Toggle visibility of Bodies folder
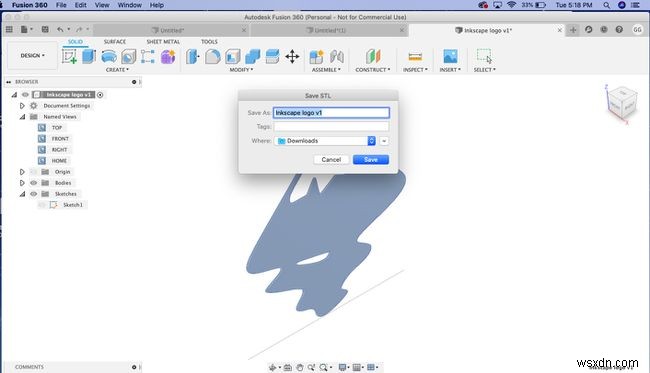The image size is (650, 373). pos(34,183)
